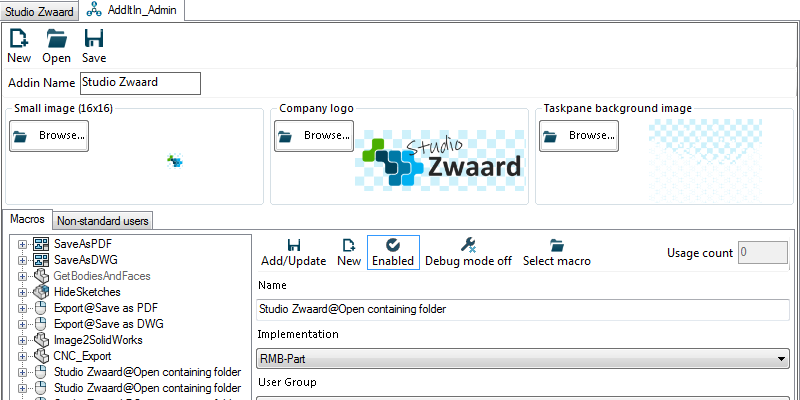The width and height of the screenshot is (800, 400).
Task: Click Add/Update macro icon
Action: click(x=294, y=245)
